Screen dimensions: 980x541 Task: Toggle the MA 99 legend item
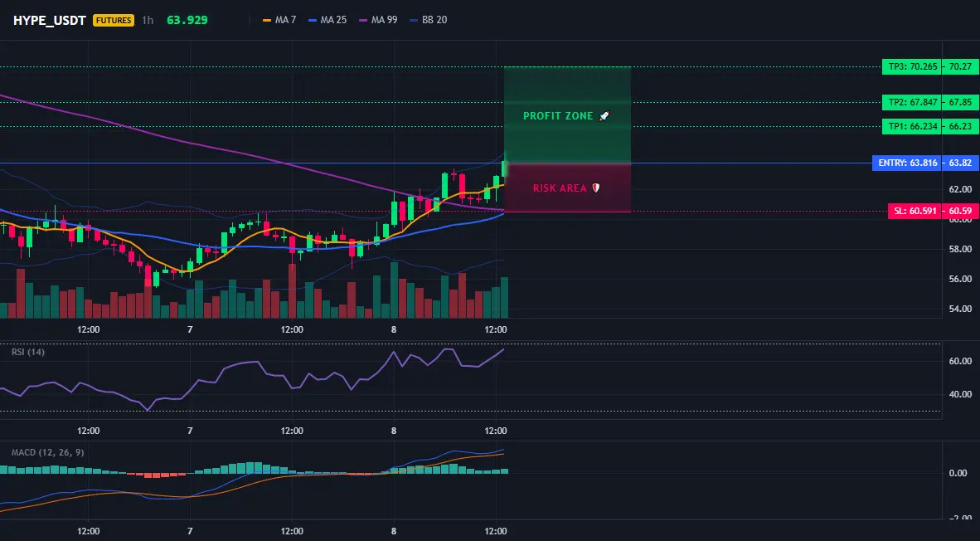pos(378,20)
